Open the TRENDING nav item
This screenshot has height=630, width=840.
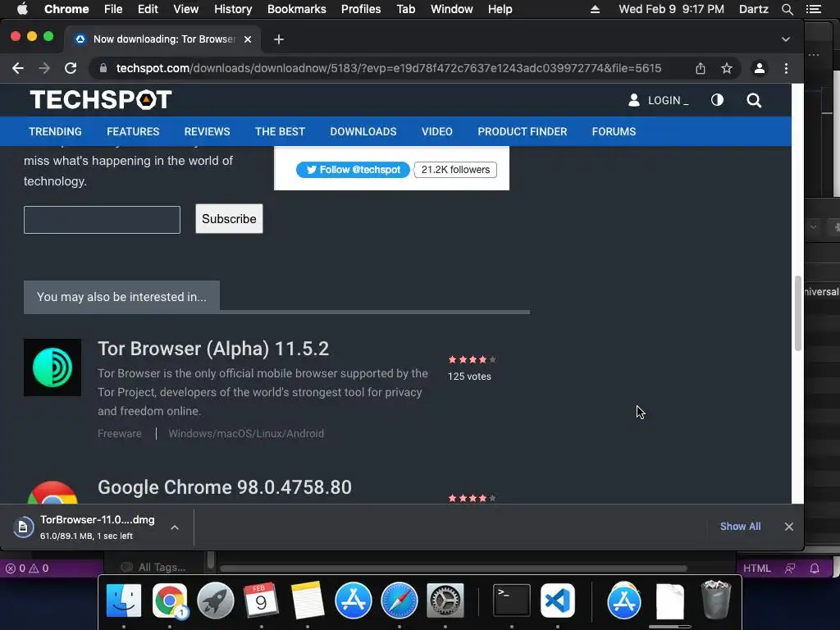[x=55, y=131]
